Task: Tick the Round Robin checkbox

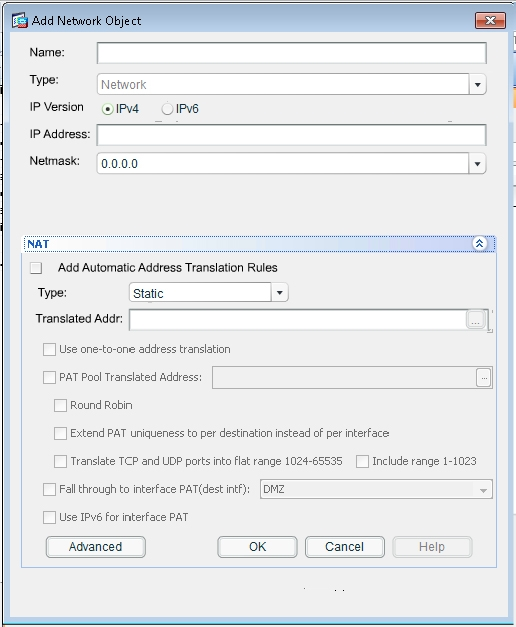Action: (x=60, y=405)
